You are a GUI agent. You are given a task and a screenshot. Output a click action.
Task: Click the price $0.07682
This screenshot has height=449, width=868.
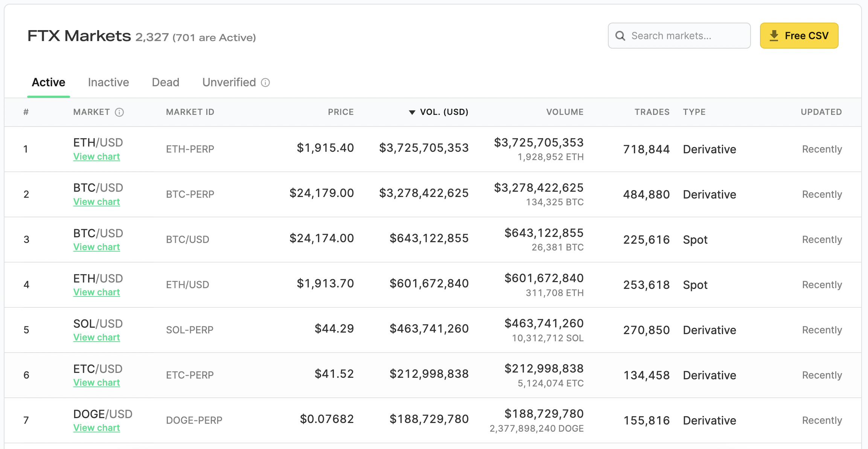point(327,419)
